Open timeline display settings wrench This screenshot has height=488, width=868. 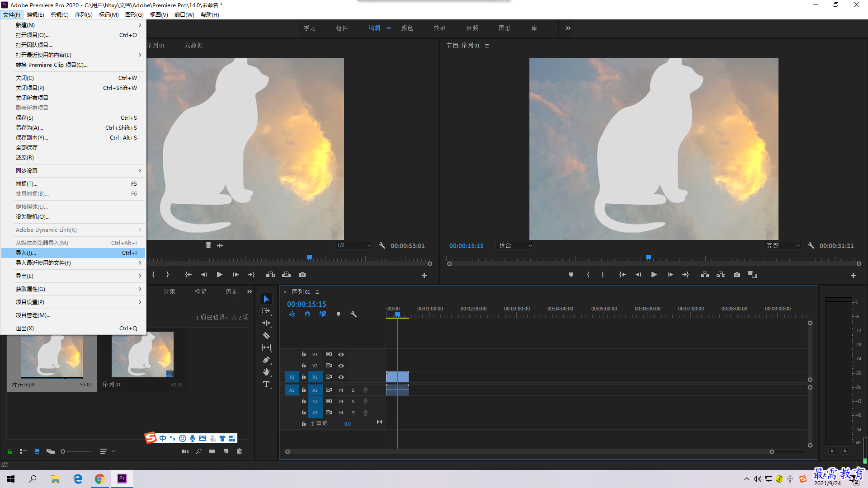[x=354, y=314]
